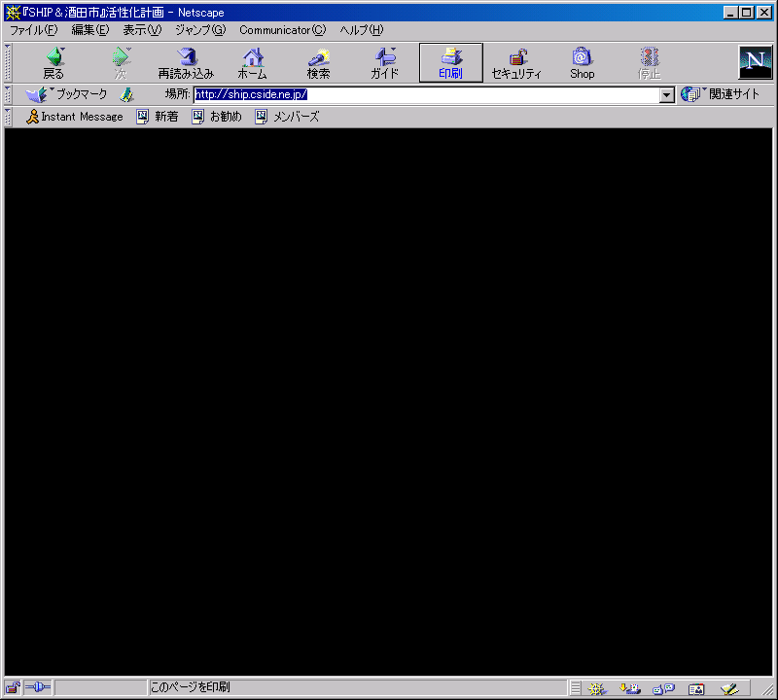Click the 次 (Forward) toolbar button
The height and width of the screenshot is (700, 778).
click(x=120, y=63)
